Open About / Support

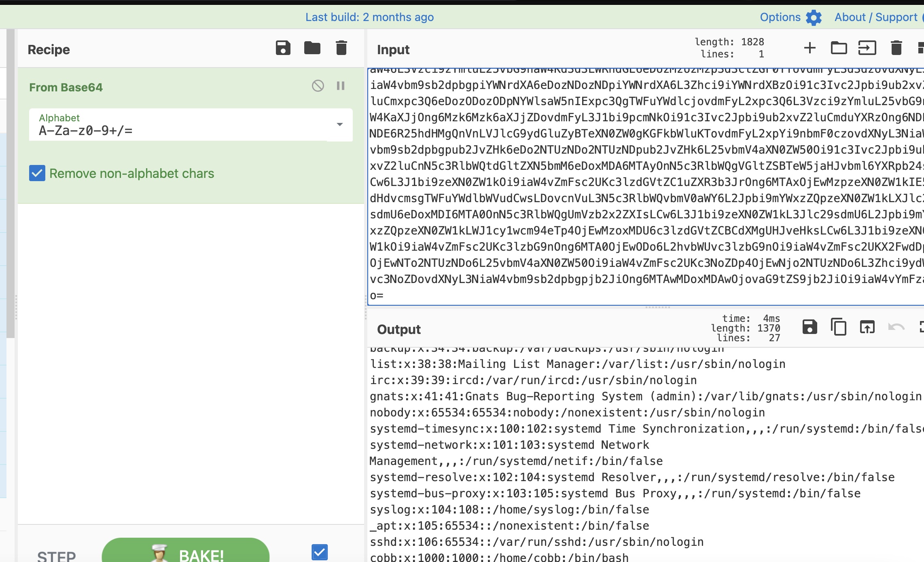click(876, 17)
